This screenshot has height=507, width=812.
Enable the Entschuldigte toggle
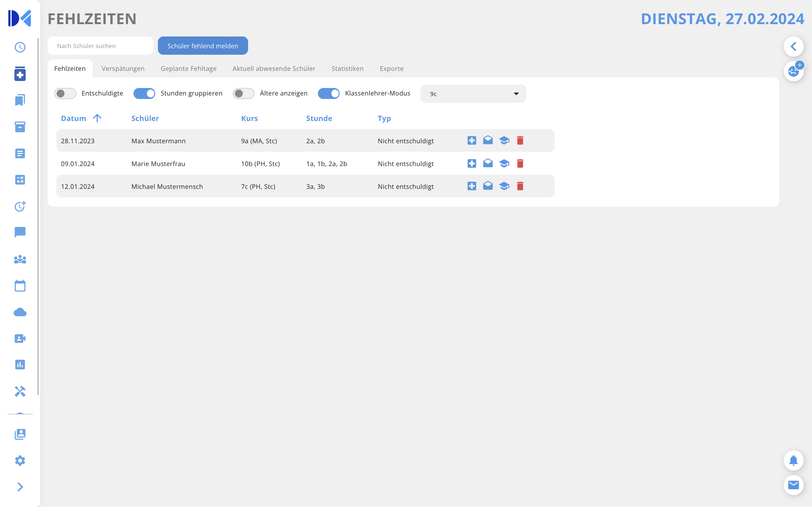pyautogui.click(x=65, y=94)
